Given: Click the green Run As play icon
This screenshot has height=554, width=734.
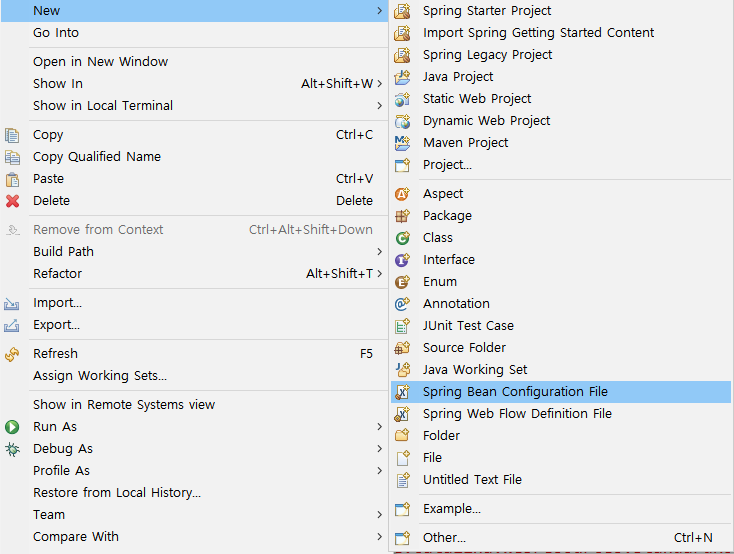Looking at the screenshot, I should pyautogui.click(x=12, y=427).
